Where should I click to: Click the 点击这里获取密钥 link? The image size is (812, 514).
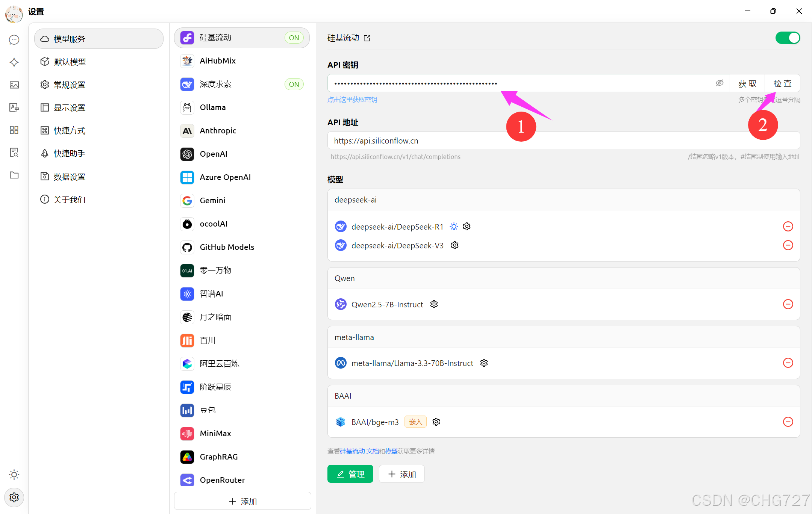(352, 100)
